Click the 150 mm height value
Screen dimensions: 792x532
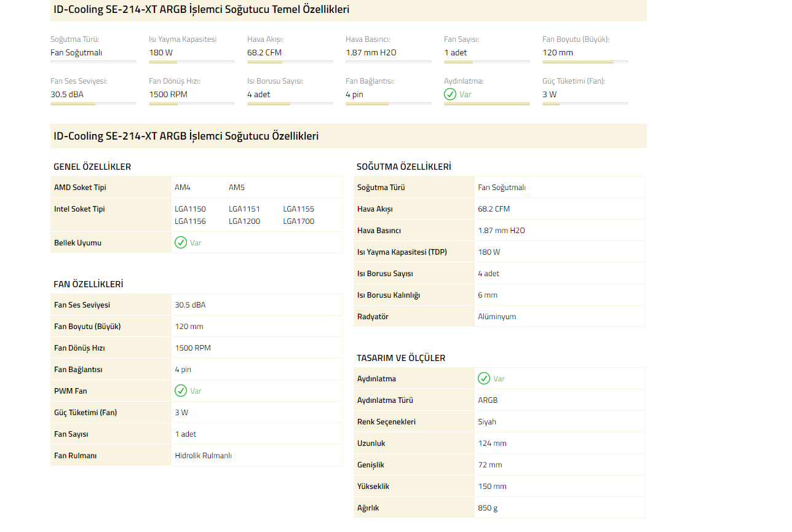[492, 486]
